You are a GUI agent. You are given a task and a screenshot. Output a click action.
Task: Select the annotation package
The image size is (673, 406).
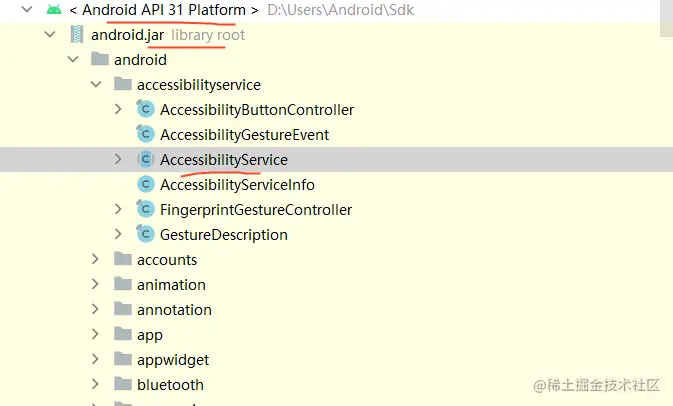click(174, 310)
